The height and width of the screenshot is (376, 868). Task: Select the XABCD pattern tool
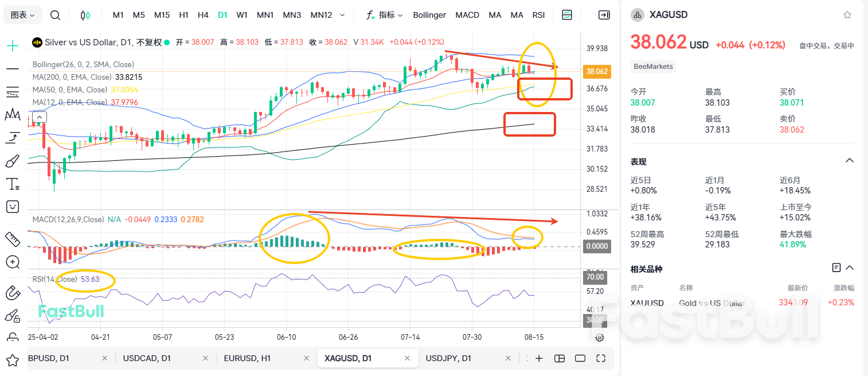click(x=12, y=114)
